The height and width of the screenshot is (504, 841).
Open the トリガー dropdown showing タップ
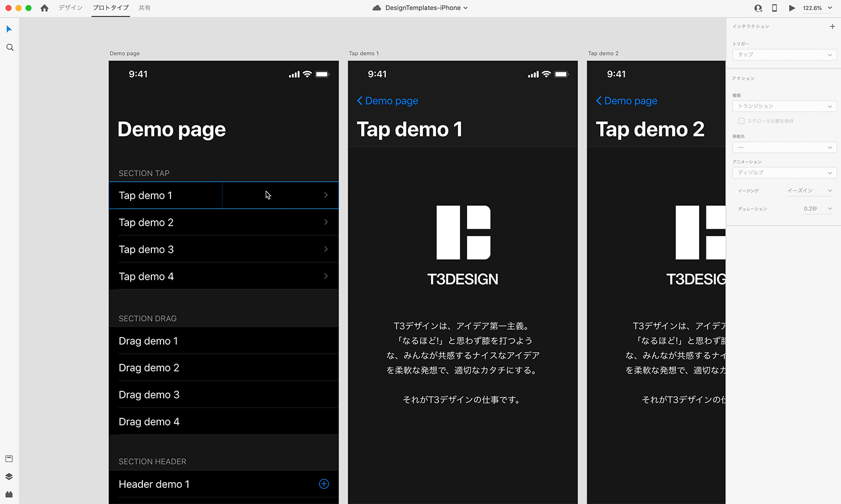pyautogui.click(x=784, y=54)
